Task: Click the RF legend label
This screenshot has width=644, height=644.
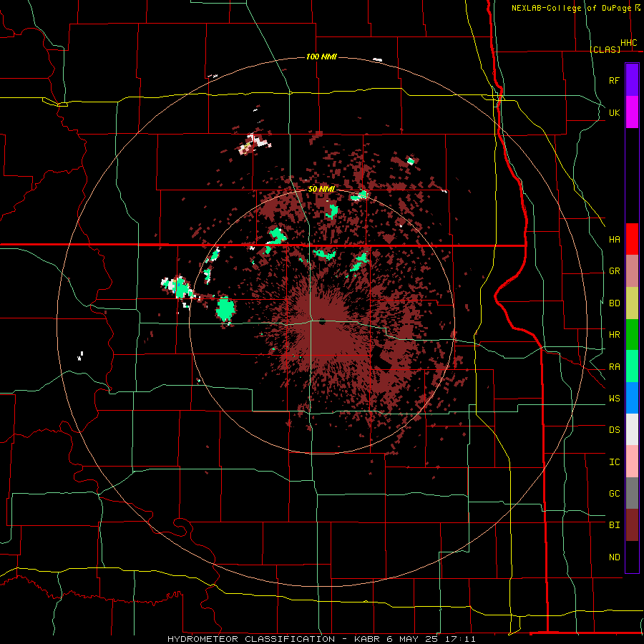Action: (614, 80)
